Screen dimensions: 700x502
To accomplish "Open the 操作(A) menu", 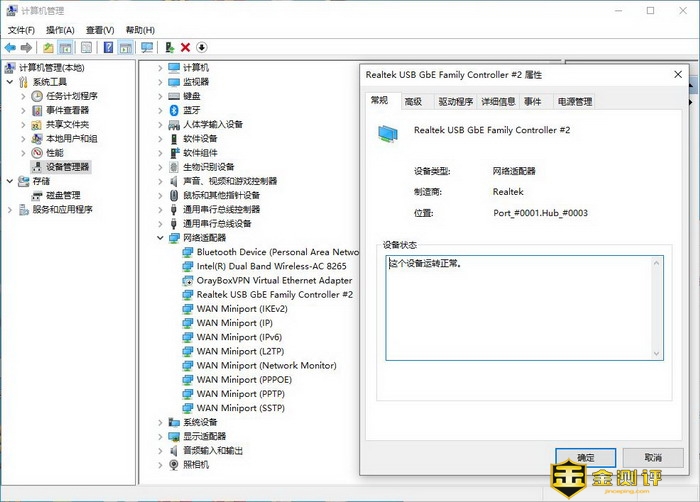I will [x=60, y=30].
